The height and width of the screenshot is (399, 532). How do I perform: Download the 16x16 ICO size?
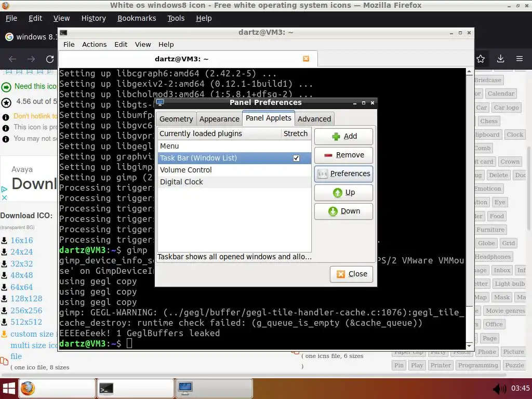[x=21, y=240]
